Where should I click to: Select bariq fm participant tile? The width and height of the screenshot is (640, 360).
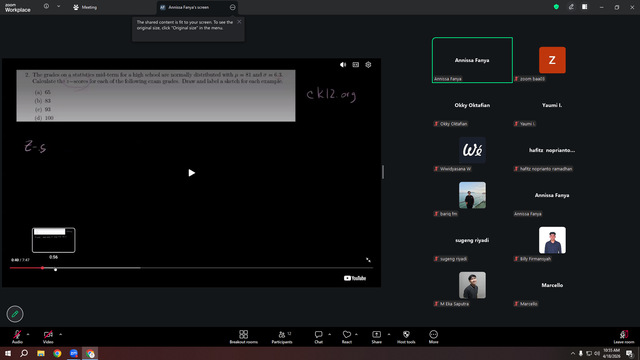(x=472, y=195)
